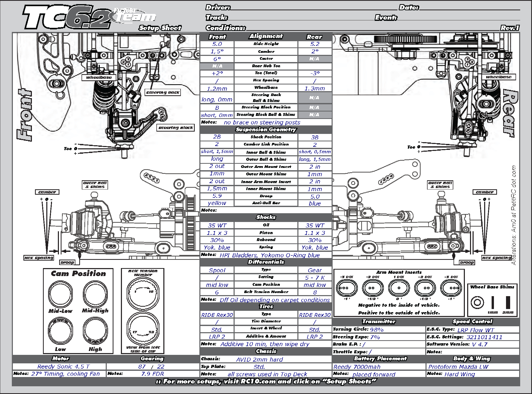Click the Software Version value 'V 4.7'

click(x=480, y=344)
